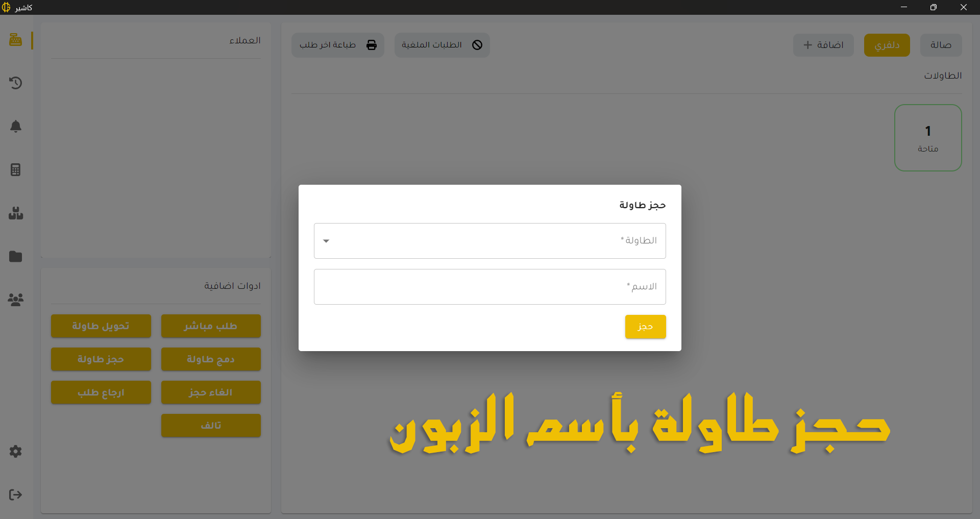
Task: Open the calculator sidebar icon
Action: click(15, 169)
